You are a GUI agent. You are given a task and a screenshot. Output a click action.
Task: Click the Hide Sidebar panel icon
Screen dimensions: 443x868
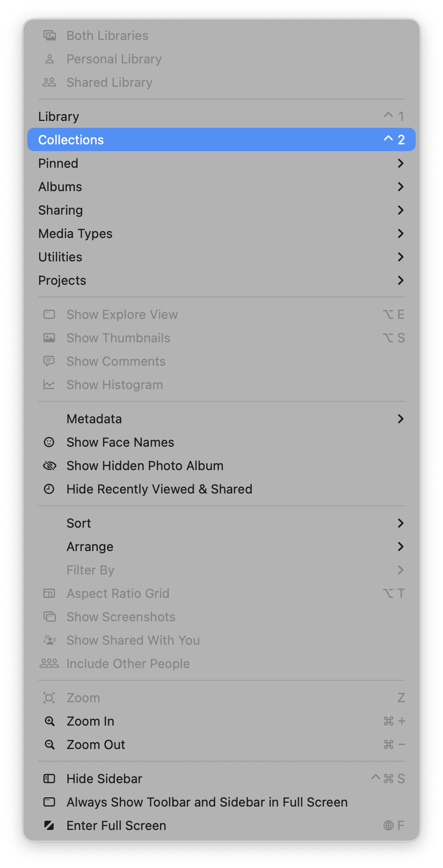pos(49,779)
